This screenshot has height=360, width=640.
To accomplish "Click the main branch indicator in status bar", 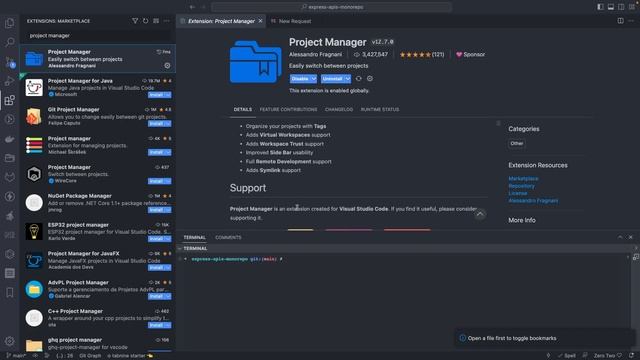I will click(16, 356).
